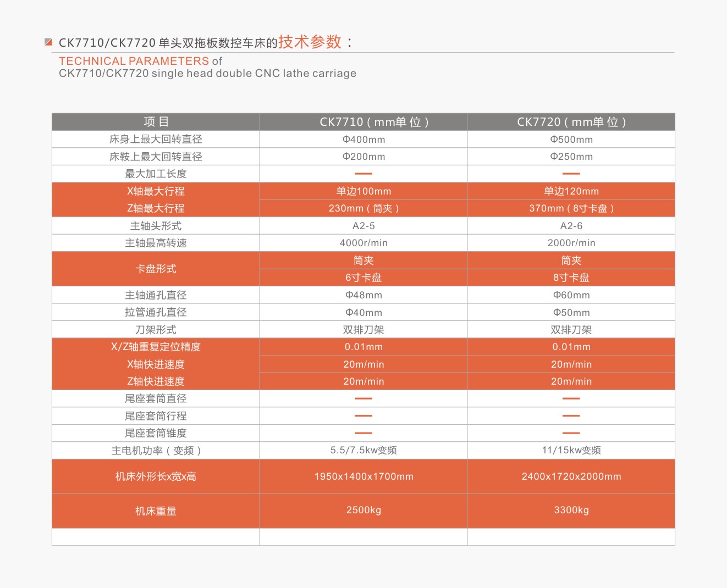Click the 单边100mm cell
The width and height of the screenshot is (727, 588).
[364, 191]
